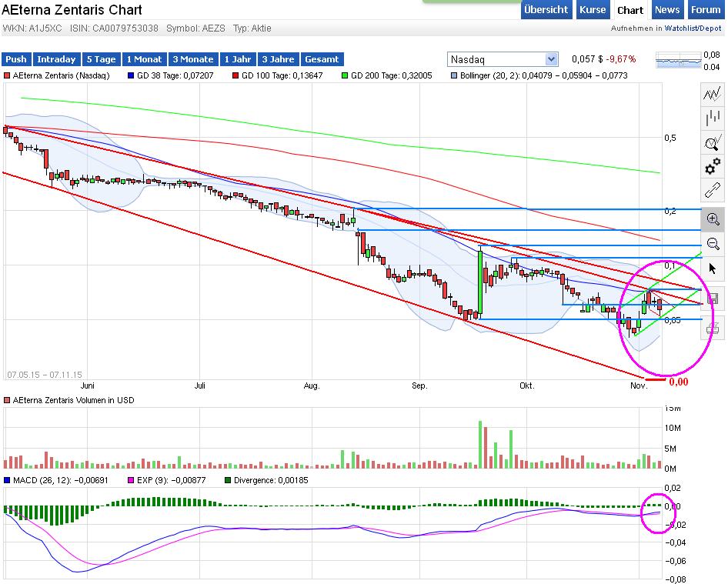Screen dimensions: 728x584
Task: Switch to the candlestick chart style icon
Action: [x=713, y=118]
